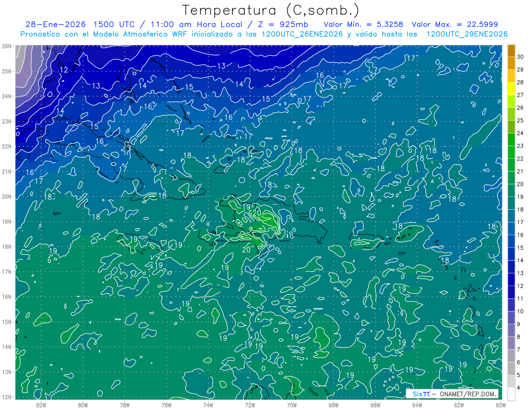Click color scale label 30
This screenshot has height=411, width=532.
pyautogui.click(x=520, y=57)
